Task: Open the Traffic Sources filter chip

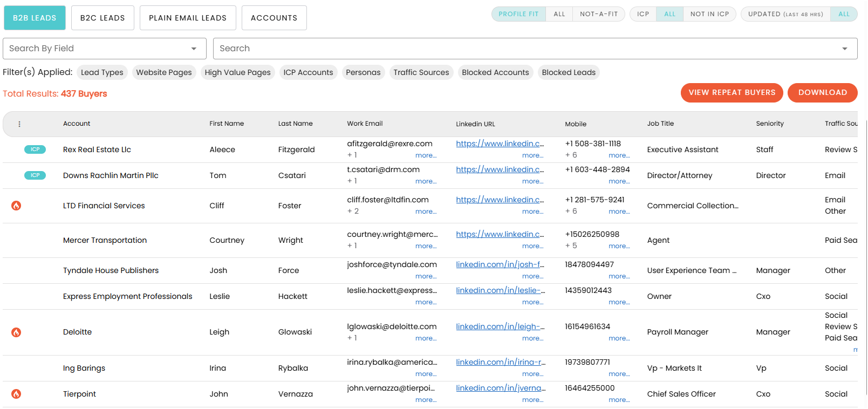Action: 421,72
